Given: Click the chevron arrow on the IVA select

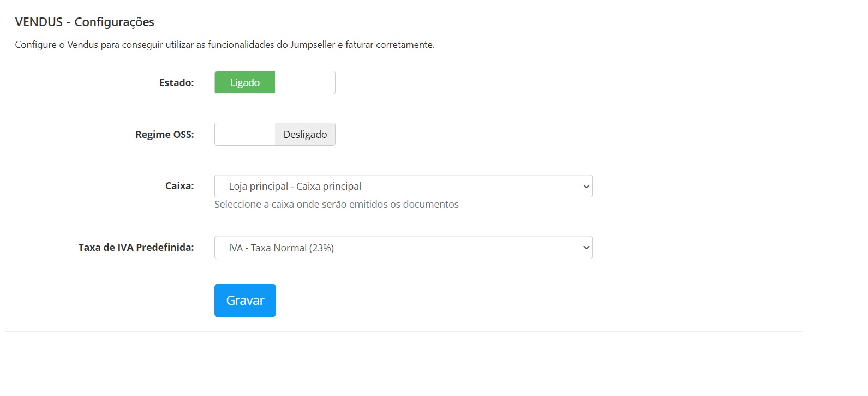Looking at the screenshot, I should [586, 248].
